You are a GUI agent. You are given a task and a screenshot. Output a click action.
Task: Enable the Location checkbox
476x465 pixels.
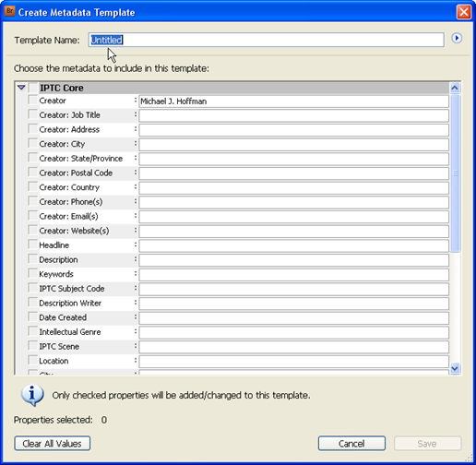(x=32, y=360)
